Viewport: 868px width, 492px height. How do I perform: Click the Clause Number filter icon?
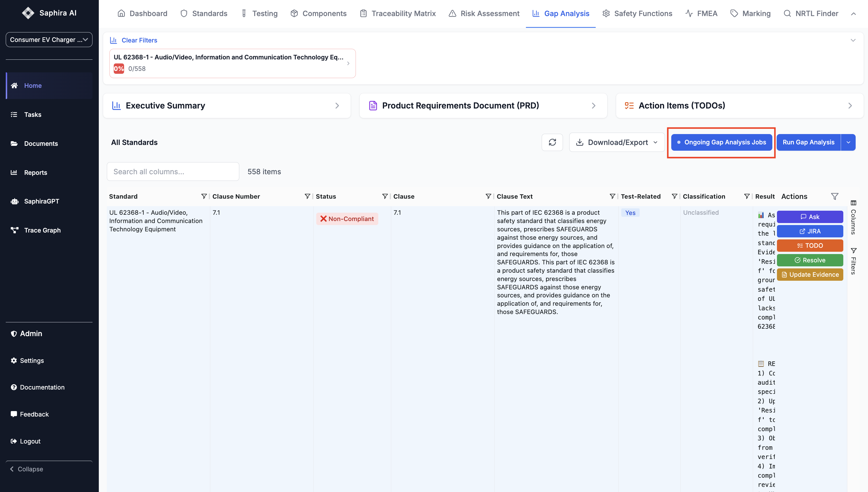[x=307, y=196]
